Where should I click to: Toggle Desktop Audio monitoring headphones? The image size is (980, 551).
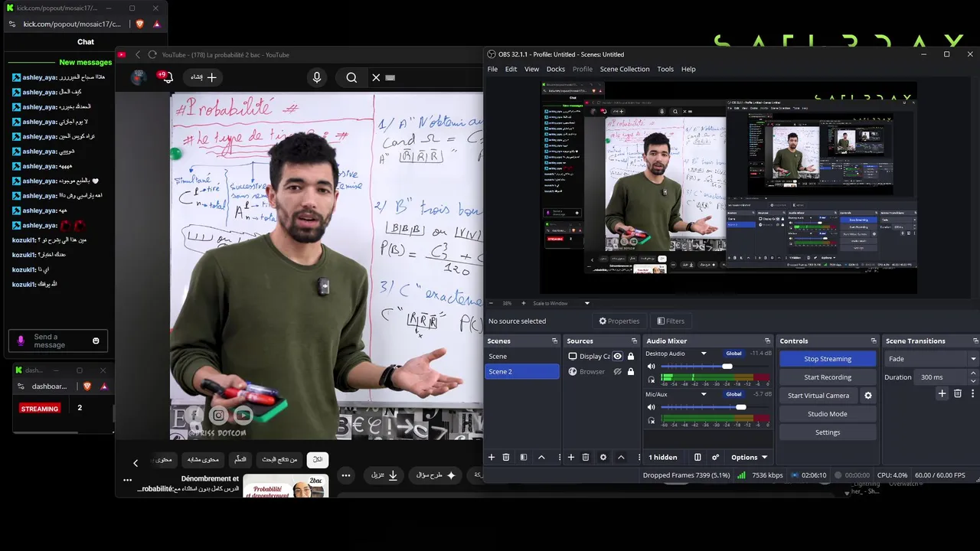652,380
